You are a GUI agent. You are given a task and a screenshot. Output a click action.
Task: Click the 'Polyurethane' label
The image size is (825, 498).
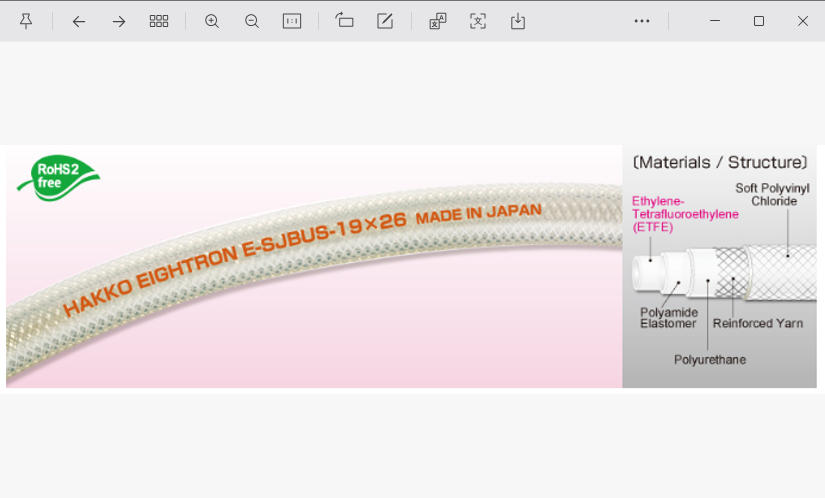coord(710,360)
